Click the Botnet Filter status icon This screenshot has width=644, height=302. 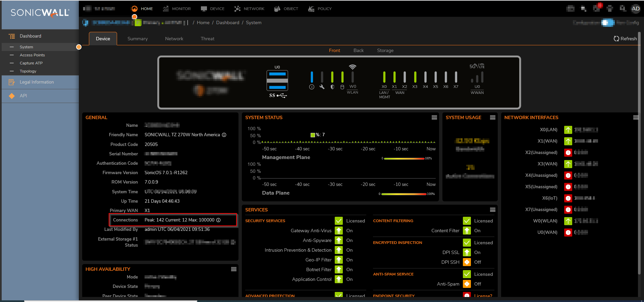pyautogui.click(x=339, y=270)
